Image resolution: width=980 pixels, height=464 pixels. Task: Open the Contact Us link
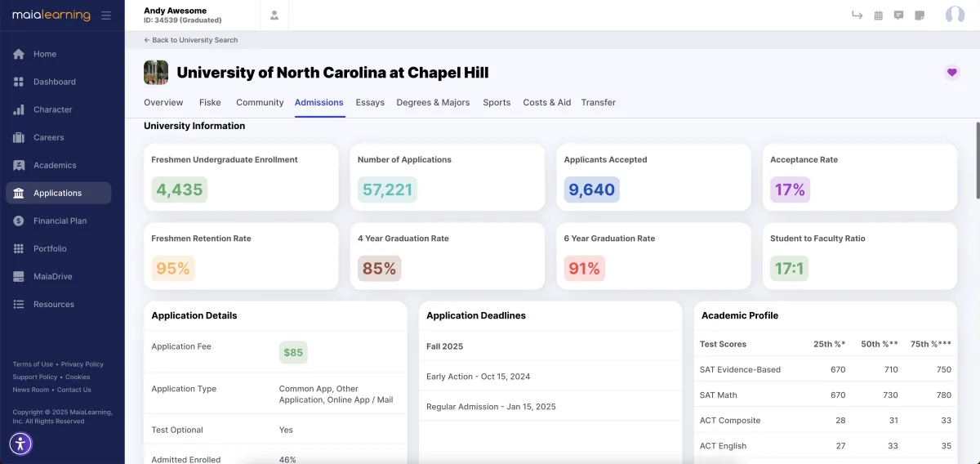[74, 390]
